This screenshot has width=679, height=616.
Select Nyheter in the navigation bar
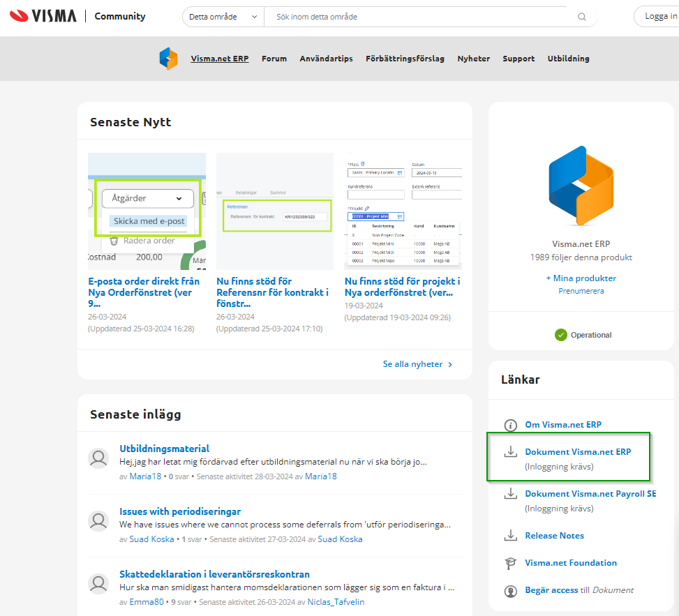[x=473, y=59]
